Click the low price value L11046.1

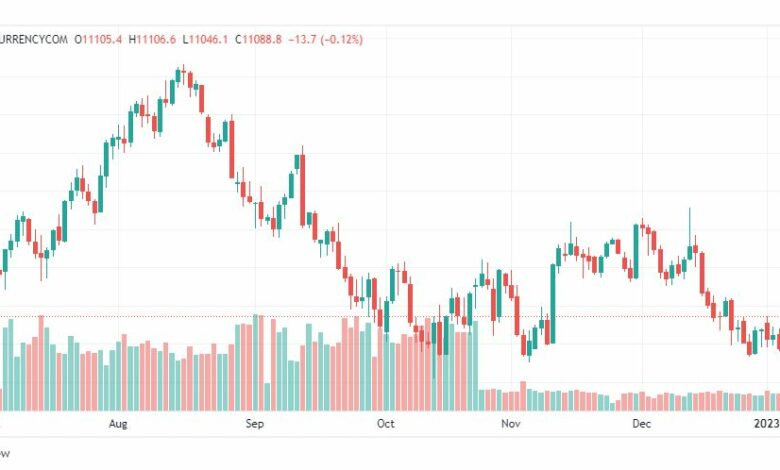[205, 39]
